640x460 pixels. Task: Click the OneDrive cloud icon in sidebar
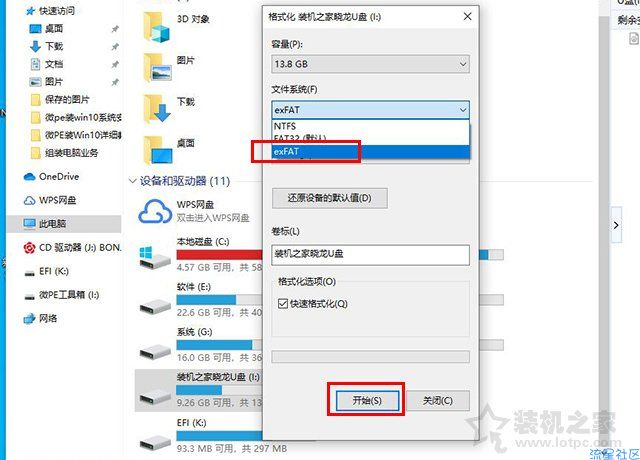pos(29,177)
